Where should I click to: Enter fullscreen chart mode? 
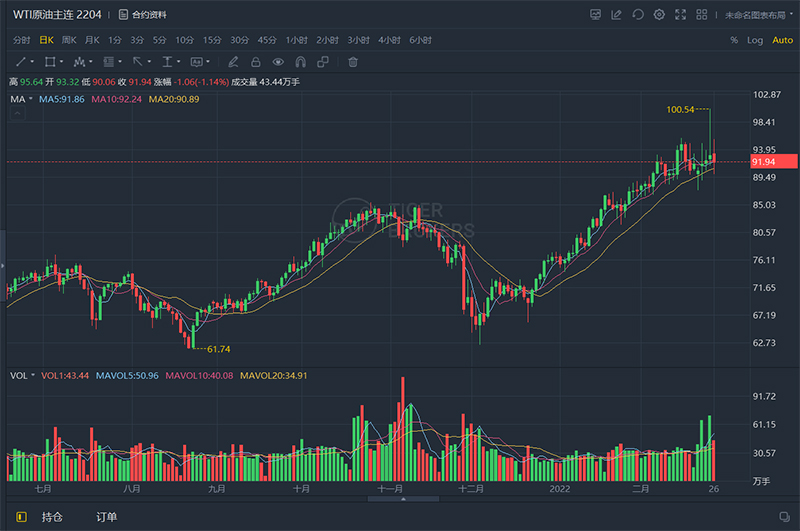(681, 15)
